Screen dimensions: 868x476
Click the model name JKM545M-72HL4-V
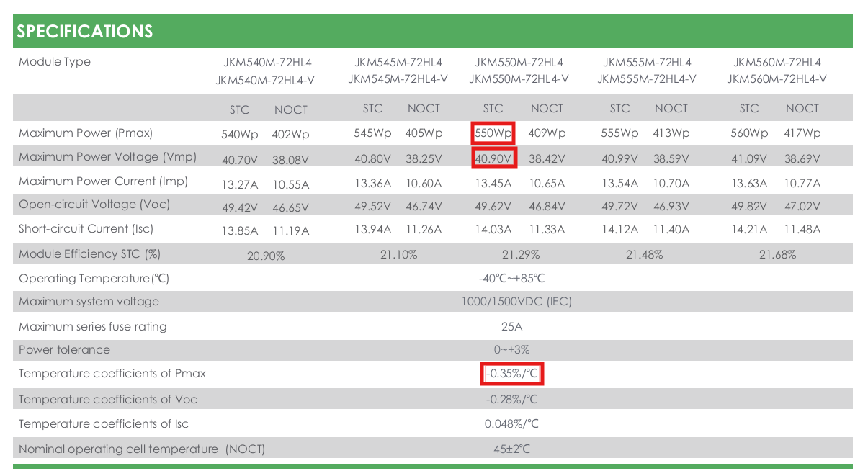398,79
